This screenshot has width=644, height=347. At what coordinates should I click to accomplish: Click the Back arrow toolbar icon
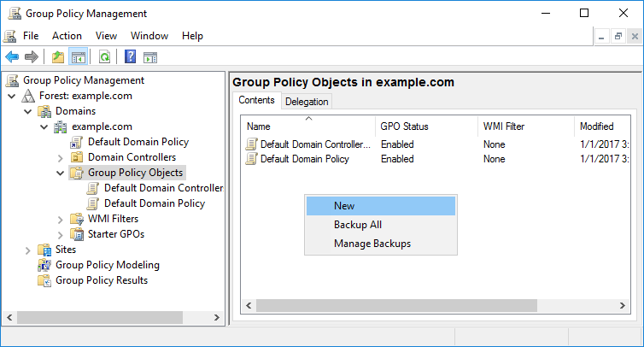12,56
